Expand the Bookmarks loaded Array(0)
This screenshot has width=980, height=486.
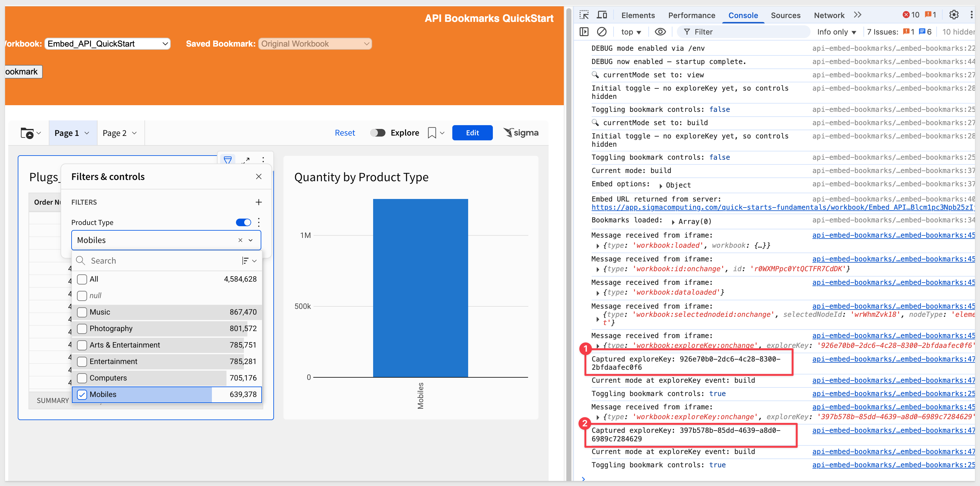click(673, 222)
